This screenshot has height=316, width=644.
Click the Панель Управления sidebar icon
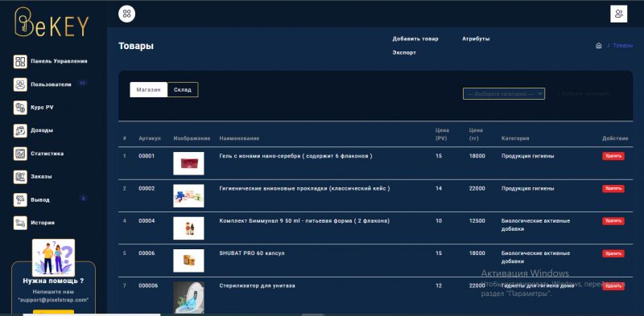coord(20,62)
